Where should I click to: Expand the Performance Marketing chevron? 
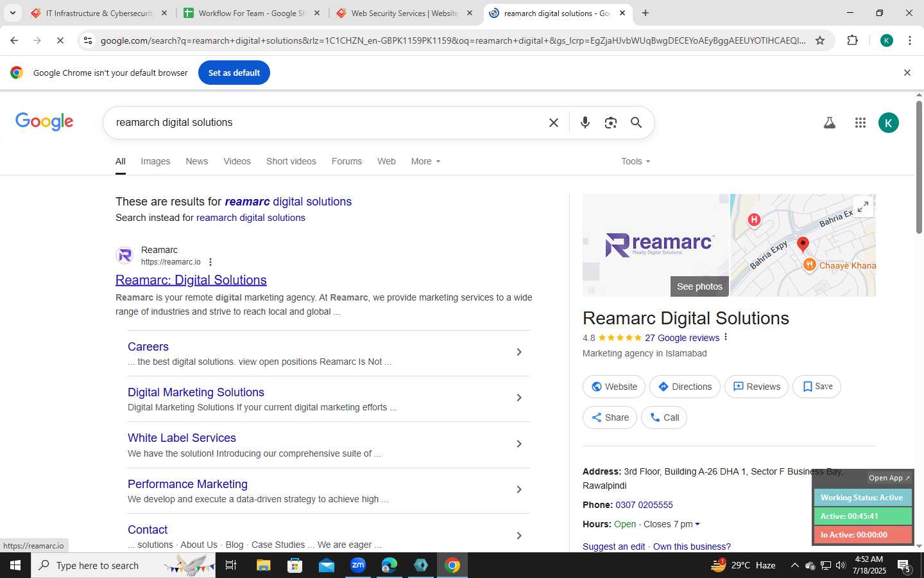click(519, 489)
